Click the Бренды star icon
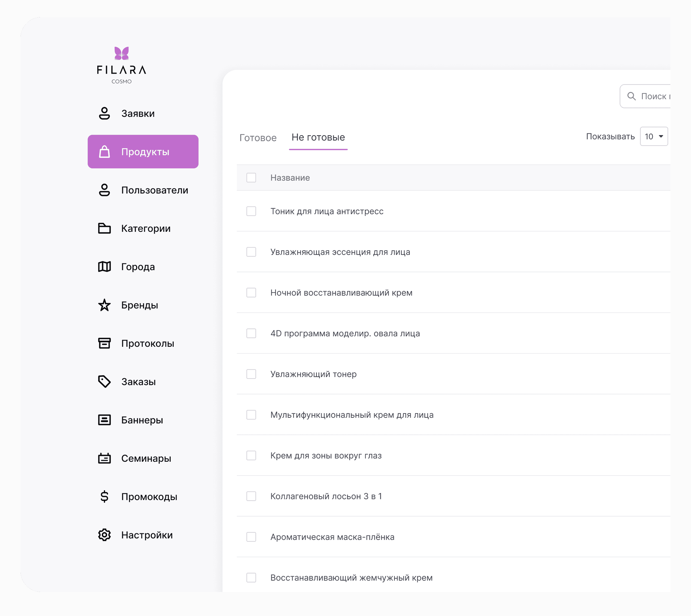This screenshot has height=616, width=691. coord(104,305)
